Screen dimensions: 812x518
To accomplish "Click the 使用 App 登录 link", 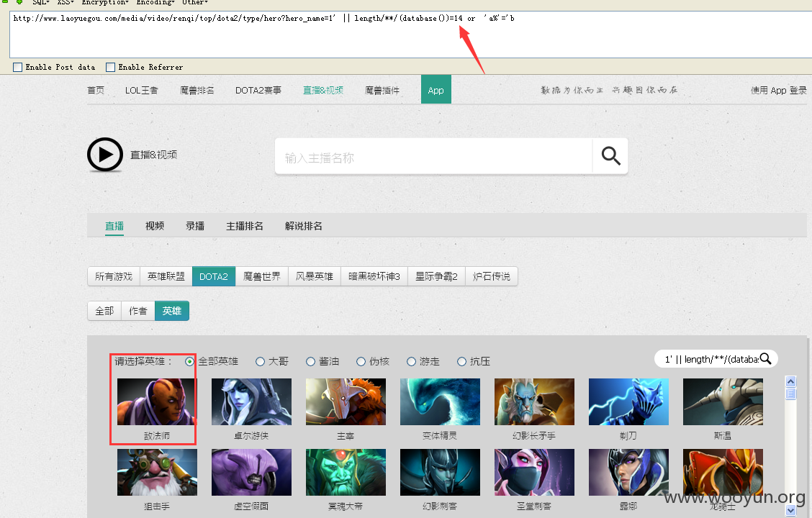I will point(778,90).
